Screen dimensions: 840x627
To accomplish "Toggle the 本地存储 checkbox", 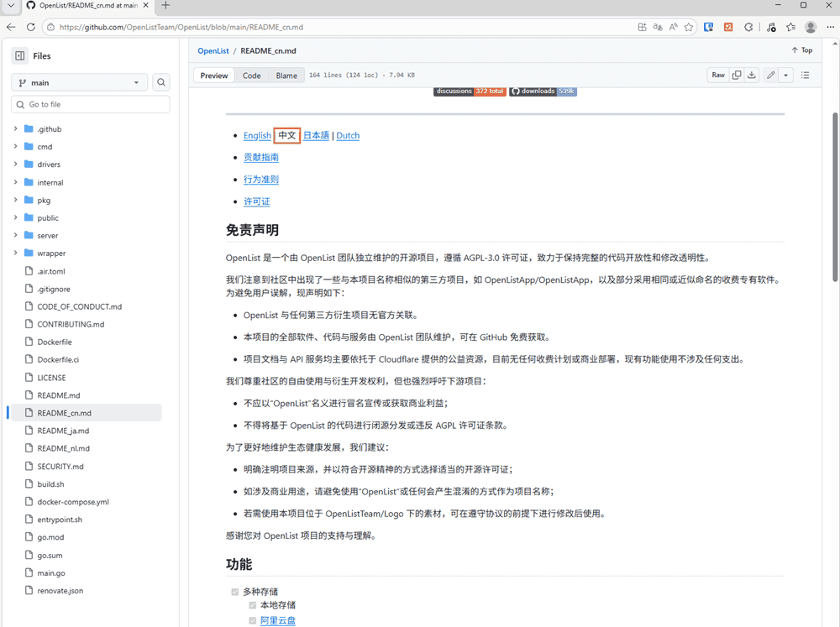I will coord(252,605).
